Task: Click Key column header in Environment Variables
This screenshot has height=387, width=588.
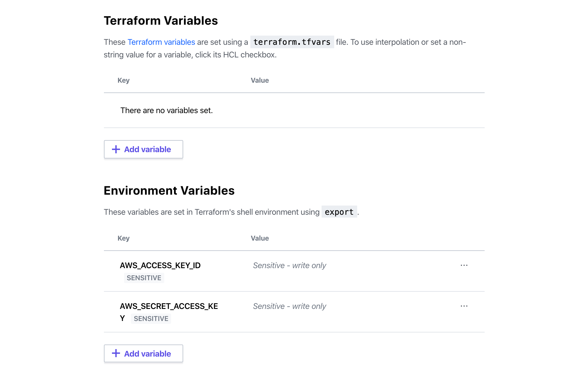Action: tap(123, 238)
